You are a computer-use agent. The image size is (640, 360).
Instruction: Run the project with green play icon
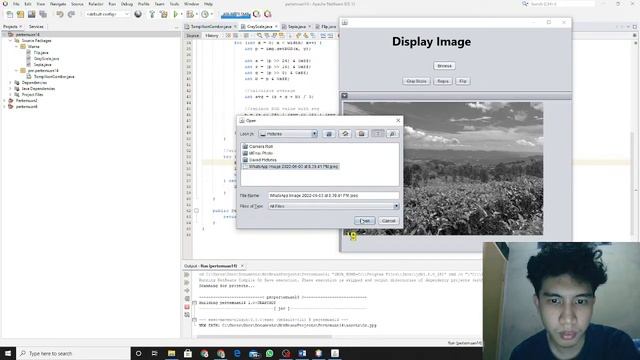[x=176, y=14]
